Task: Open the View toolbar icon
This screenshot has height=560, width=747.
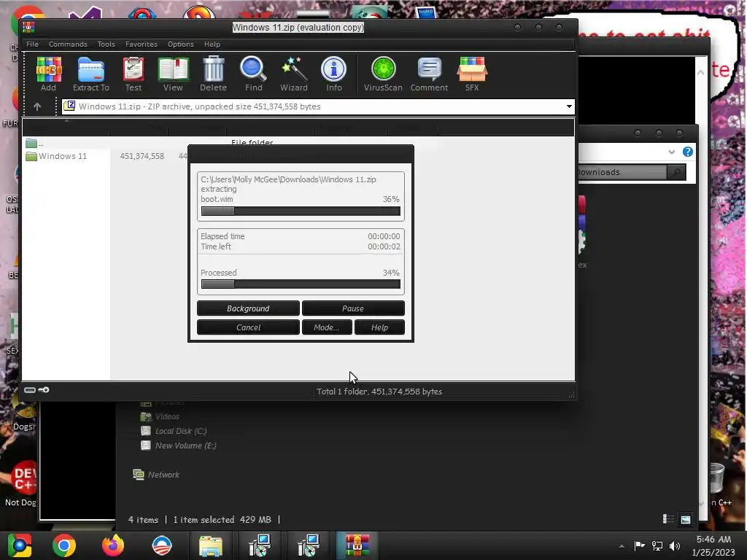Action: pos(173,74)
